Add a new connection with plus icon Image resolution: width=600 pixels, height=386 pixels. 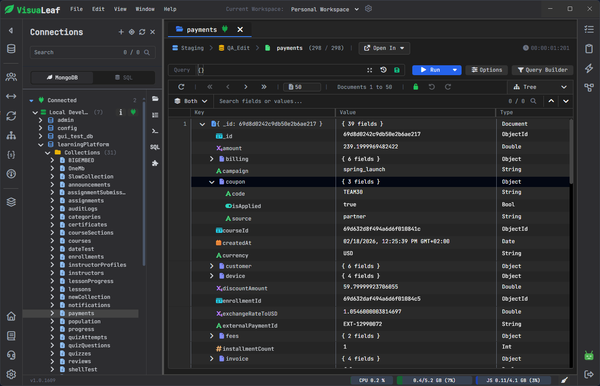[x=121, y=32]
